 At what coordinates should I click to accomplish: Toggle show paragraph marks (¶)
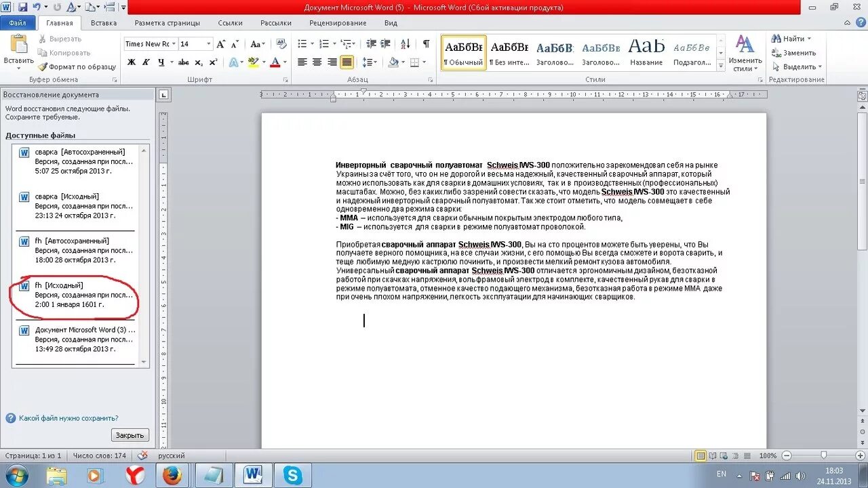point(426,44)
